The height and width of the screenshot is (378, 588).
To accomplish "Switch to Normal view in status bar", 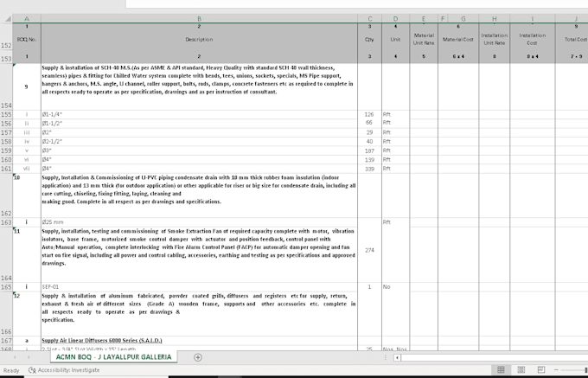I will click(x=501, y=369).
